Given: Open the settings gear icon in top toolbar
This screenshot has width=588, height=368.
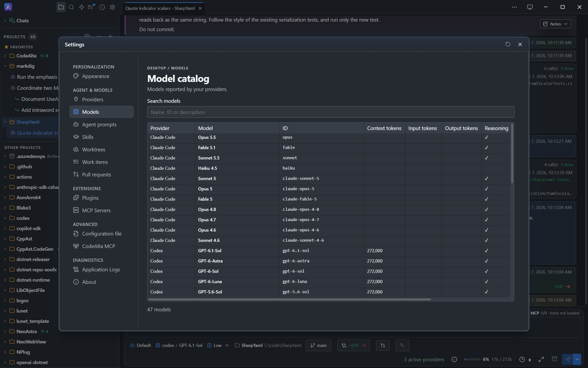Looking at the screenshot, I should (x=112, y=7).
